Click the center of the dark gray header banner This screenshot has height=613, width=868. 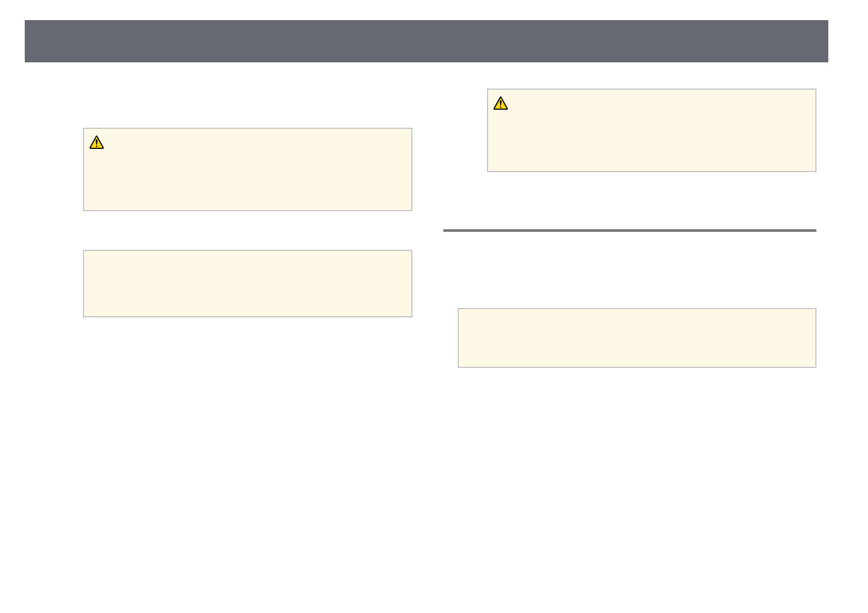point(426,41)
